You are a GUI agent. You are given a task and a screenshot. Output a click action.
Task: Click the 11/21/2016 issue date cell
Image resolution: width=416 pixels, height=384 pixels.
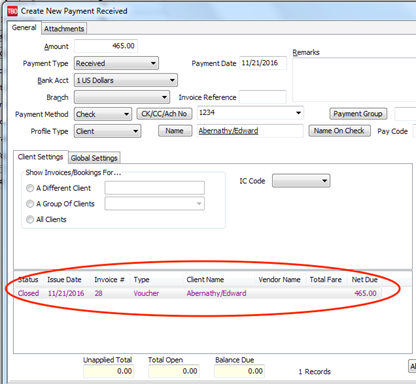click(66, 293)
